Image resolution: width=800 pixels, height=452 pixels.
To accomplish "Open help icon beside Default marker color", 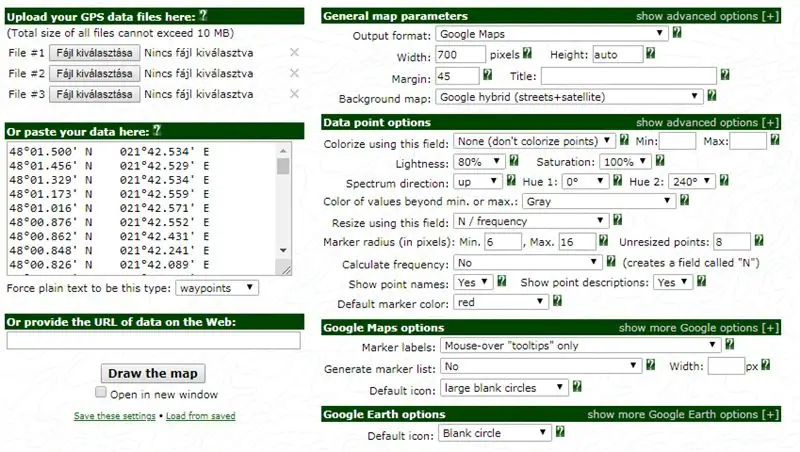I will click(557, 301).
